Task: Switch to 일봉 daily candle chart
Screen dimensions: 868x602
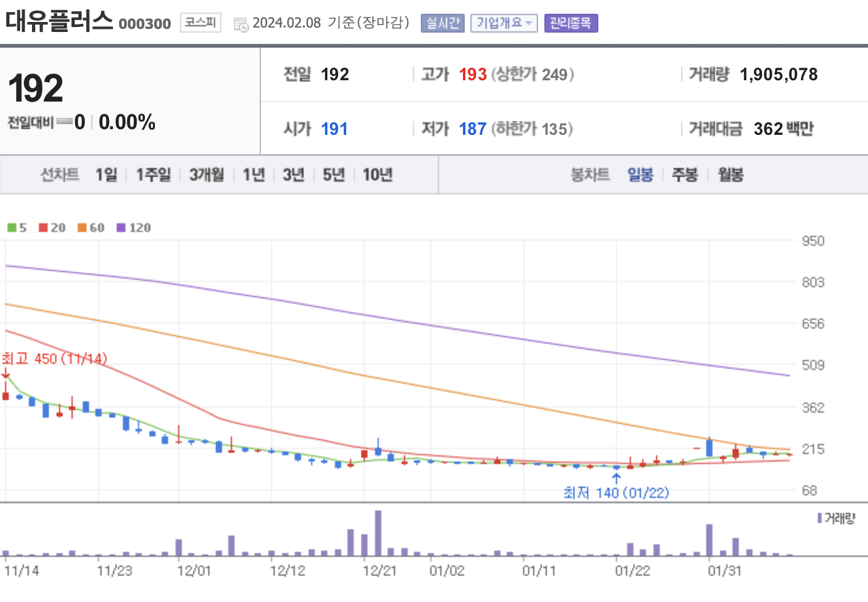Action: point(640,174)
